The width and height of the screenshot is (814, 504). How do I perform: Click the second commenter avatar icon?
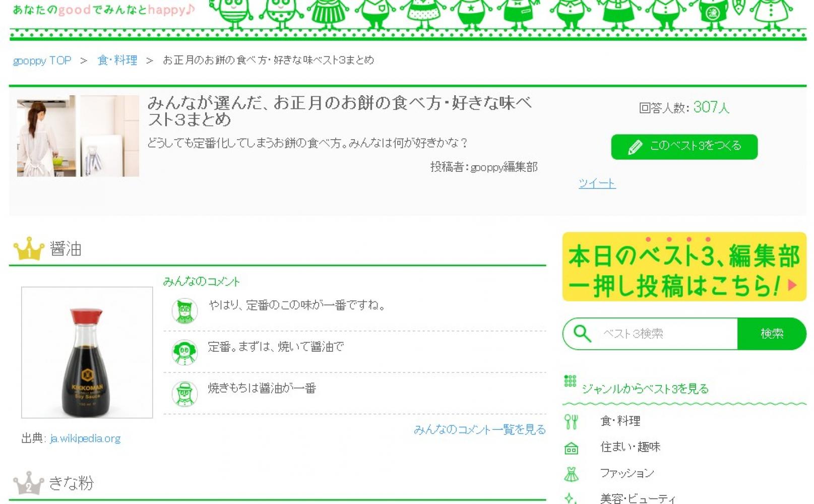184,352
